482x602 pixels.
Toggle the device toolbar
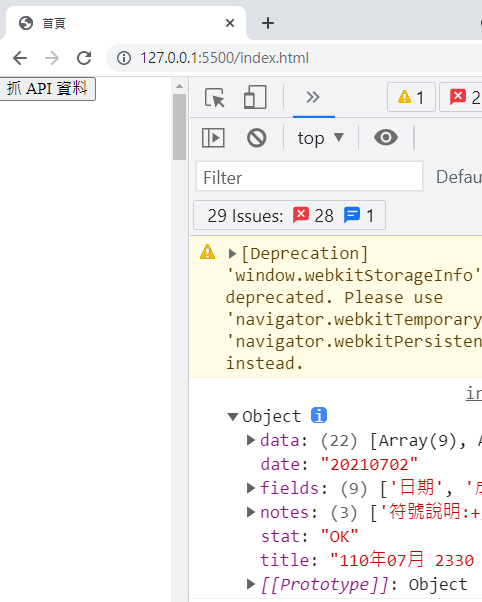255,98
